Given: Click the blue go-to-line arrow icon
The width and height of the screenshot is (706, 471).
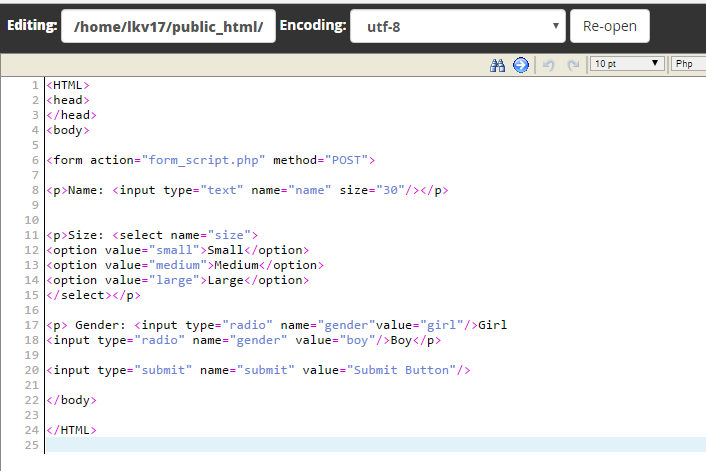Looking at the screenshot, I should coord(520,65).
